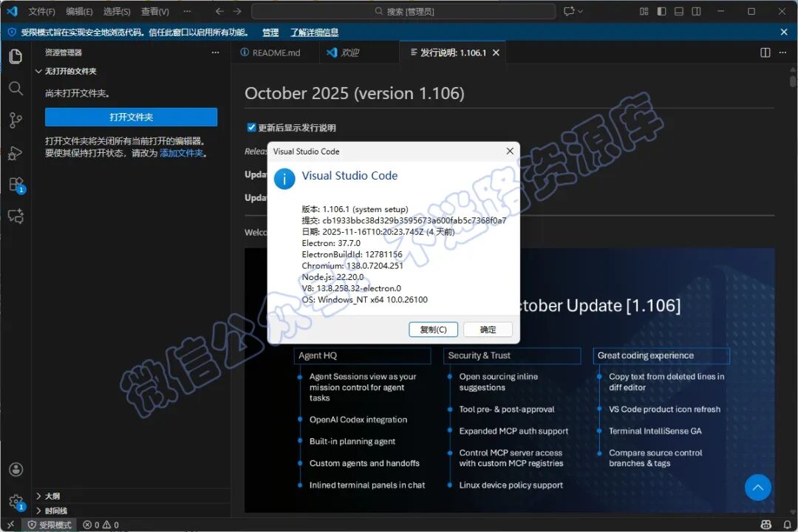798x532 pixels.
Task: Click the Open Folder button
Action: (132, 117)
